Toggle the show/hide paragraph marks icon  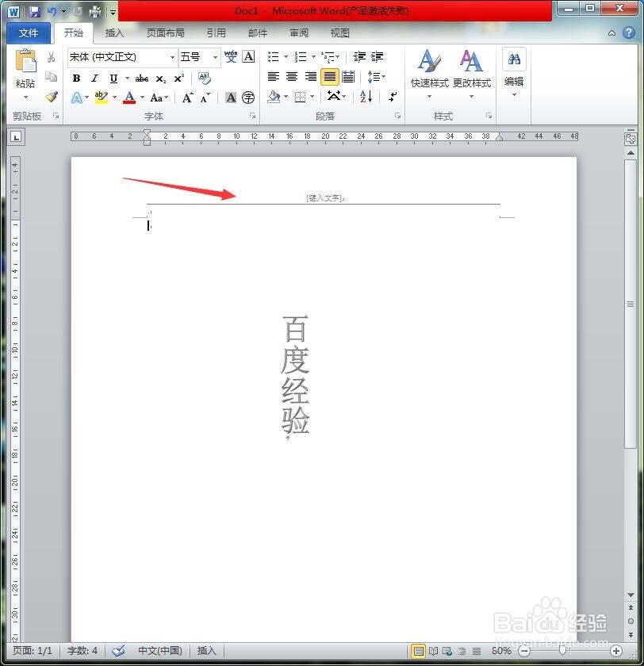pos(393,97)
